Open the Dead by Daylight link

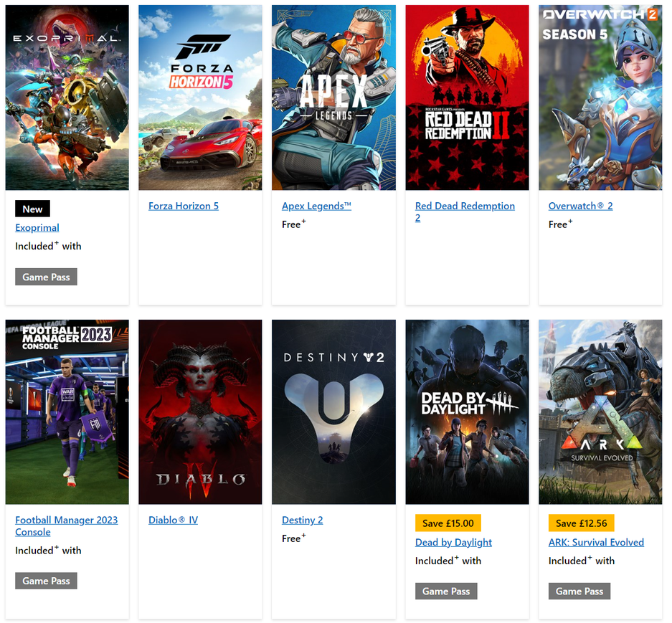pos(453,543)
